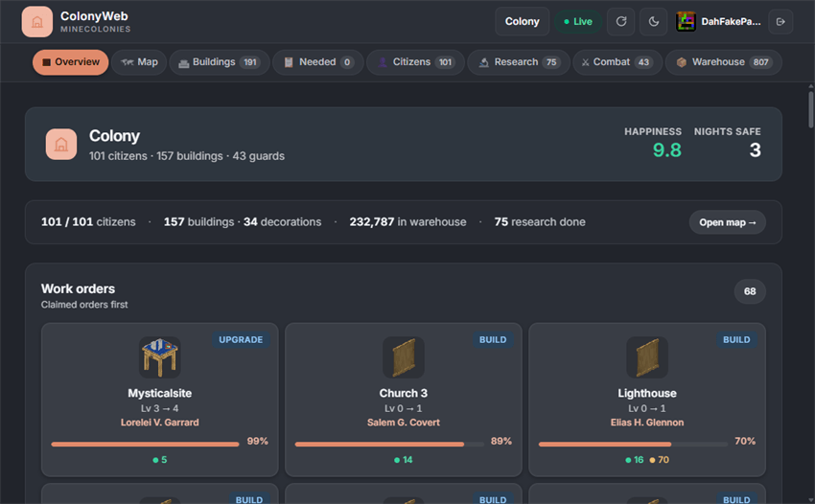Open the Research tab
This screenshot has width=815, height=504.
point(519,62)
